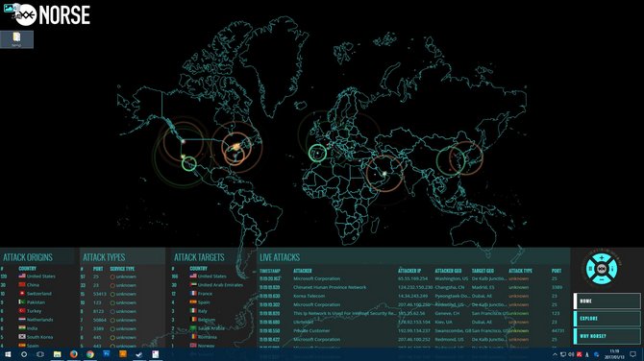The height and width of the screenshot is (361, 644).
Task: Toggle the port 3389 attack type circle
Action: (x=112, y=328)
